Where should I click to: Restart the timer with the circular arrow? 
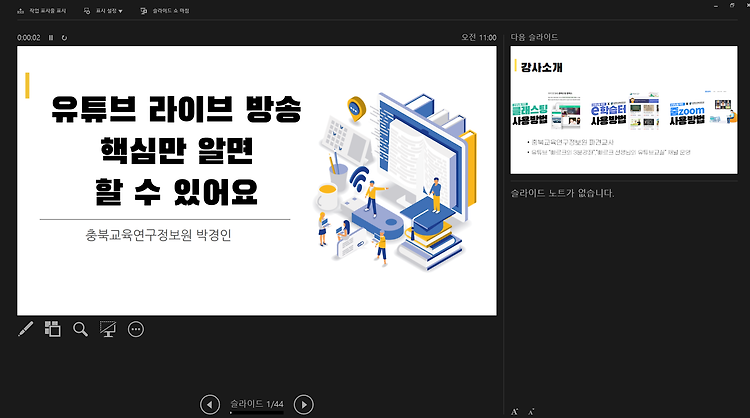(64, 37)
